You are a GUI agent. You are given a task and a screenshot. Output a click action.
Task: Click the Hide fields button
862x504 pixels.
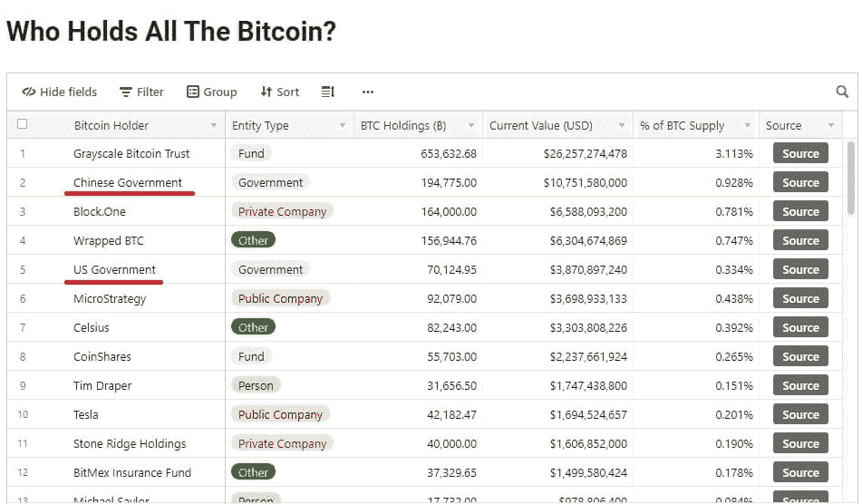click(60, 92)
